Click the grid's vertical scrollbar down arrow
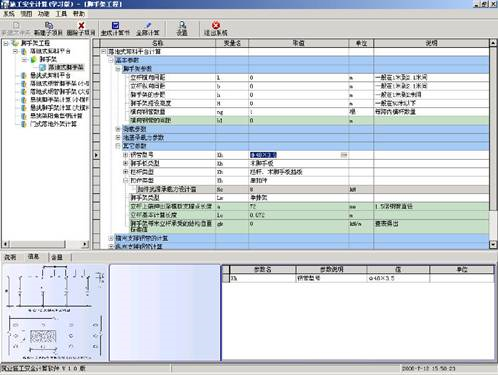 (493, 245)
